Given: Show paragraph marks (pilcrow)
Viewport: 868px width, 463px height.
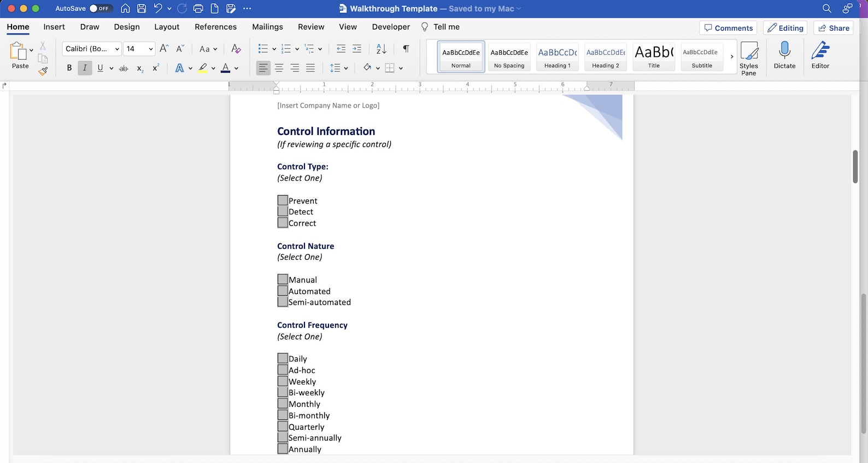Looking at the screenshot, I should pos(406,49).
